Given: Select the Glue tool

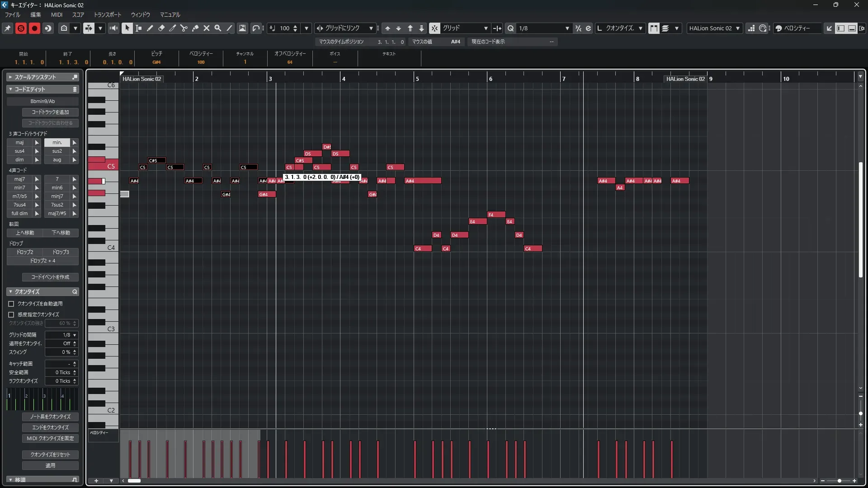Looking at the screenshot, I should tap(195, 28).
